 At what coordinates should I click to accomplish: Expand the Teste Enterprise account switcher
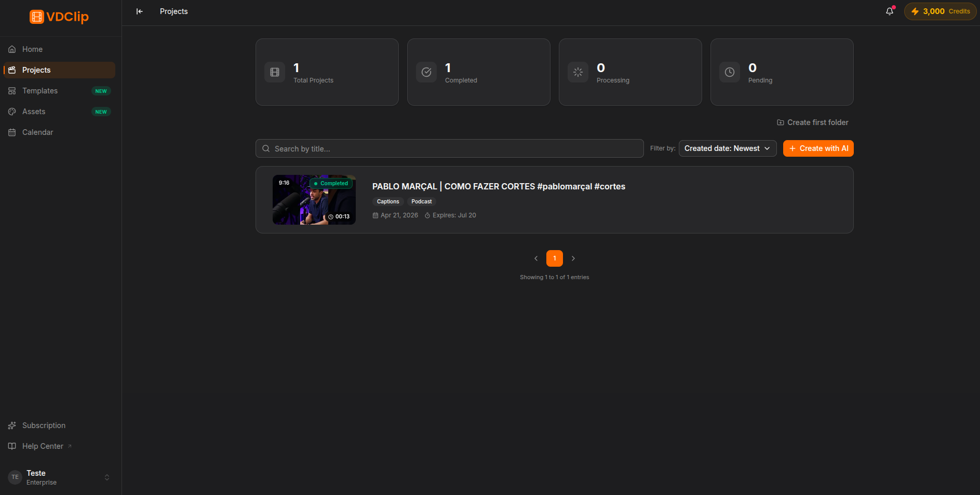pos(107,477)
